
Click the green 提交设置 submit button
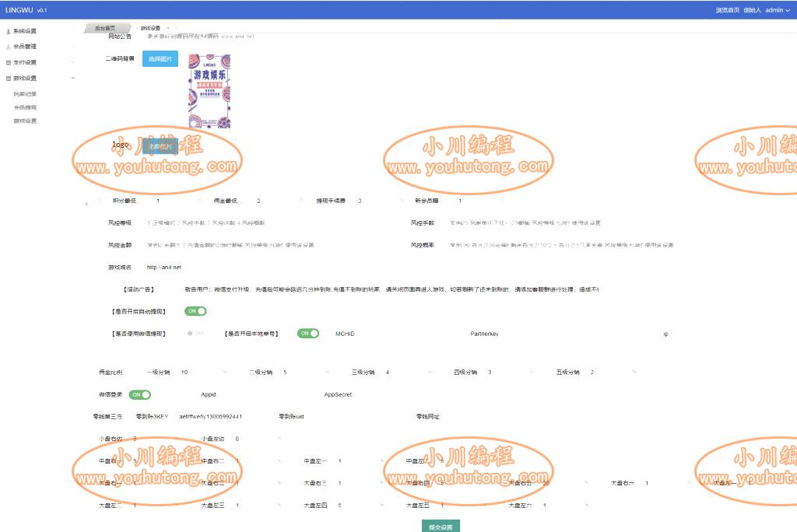[x=441, y=527]
